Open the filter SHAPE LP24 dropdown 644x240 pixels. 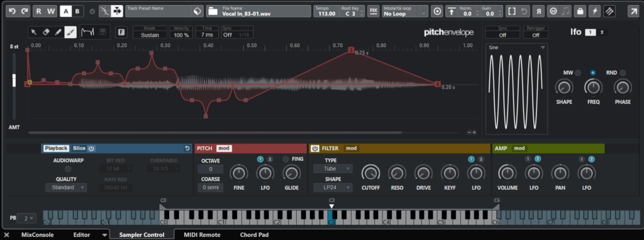(333, 187)
